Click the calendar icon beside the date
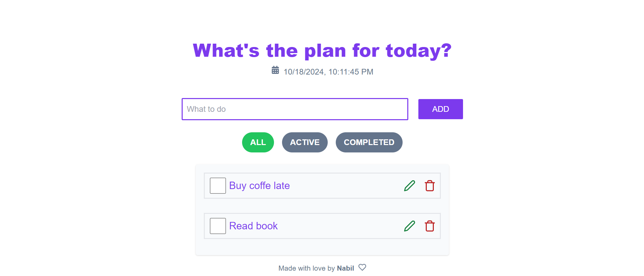 (x=275, y=70)
